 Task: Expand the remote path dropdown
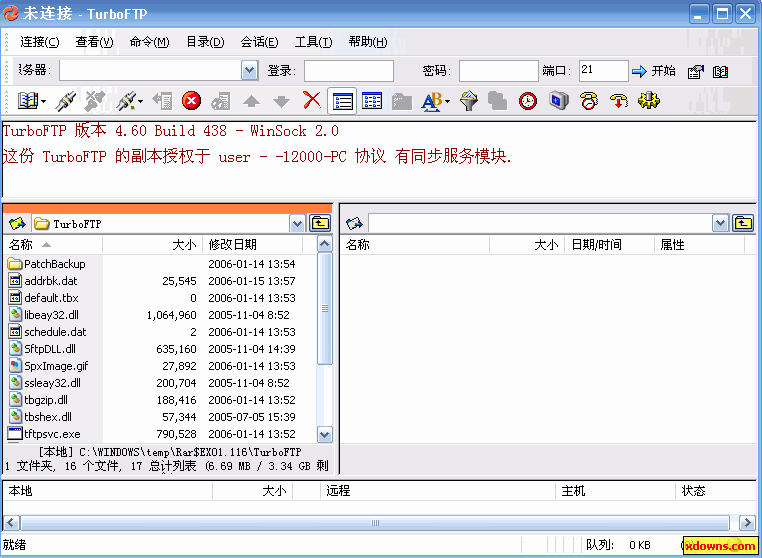pyautogui.click(x=720, y=224)
